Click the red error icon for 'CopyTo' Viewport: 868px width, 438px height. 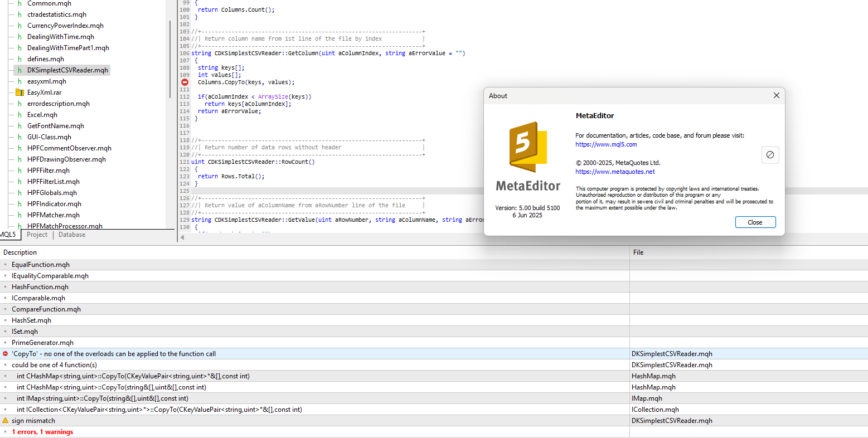coord(6,354)
